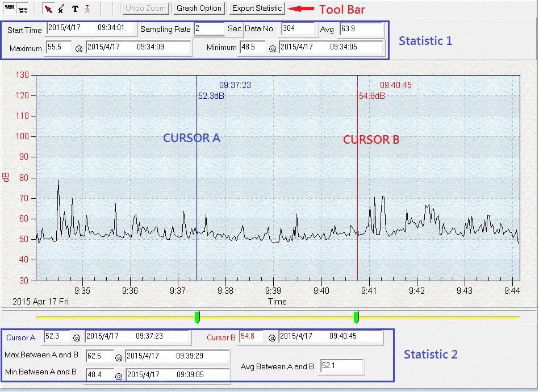539x392 pixels.
Task: Click the blue 09:37:23 label on graph
Action: (235, 85)
